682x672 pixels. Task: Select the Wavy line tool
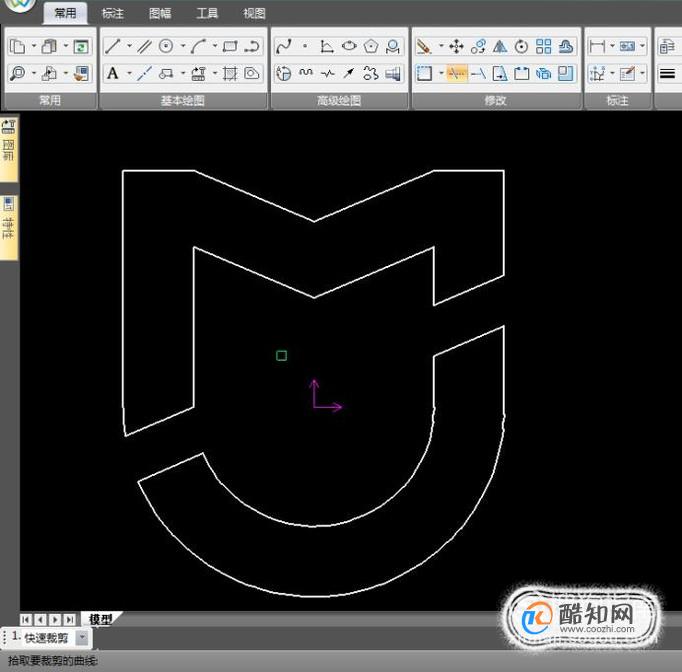[x=305, y=74]
